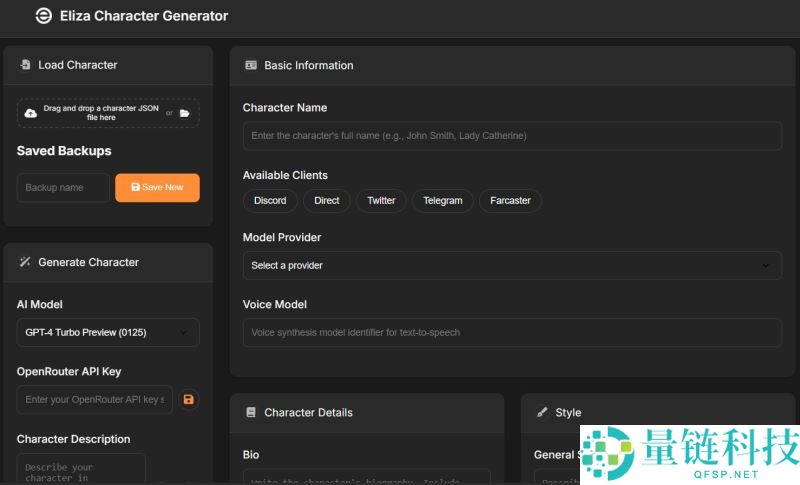Screen dimensions: 800x485
Task: Click the Voice Model text field
Action: [x=512, y=332]
